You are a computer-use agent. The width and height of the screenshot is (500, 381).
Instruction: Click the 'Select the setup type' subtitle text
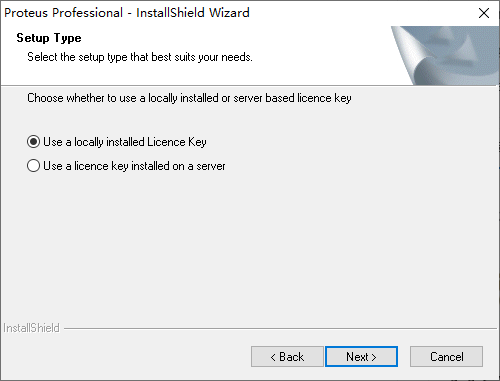point(140,57)
